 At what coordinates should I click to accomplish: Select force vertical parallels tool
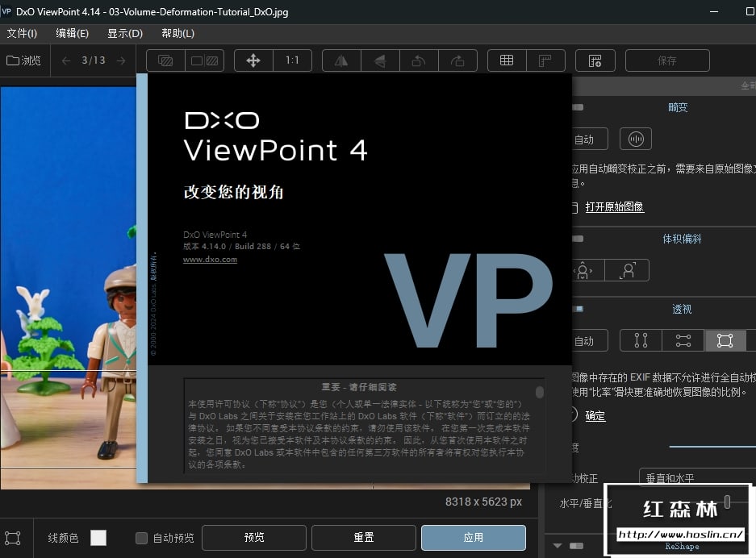pyautogui.click(x=641, y=340)
